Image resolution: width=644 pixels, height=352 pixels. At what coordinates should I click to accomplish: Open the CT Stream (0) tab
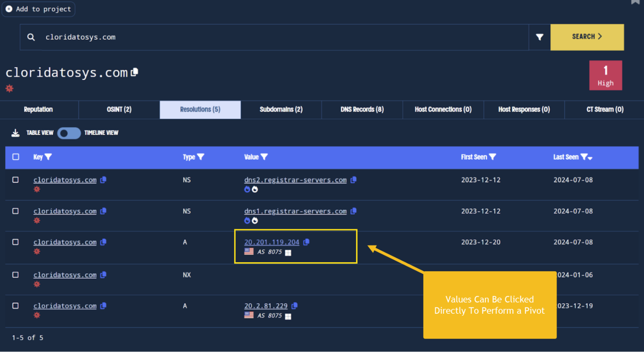tap(605, 109)
